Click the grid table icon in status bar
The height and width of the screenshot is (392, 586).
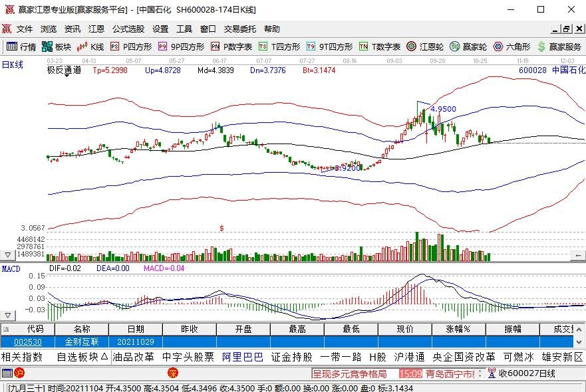click(x=7, y=373)
